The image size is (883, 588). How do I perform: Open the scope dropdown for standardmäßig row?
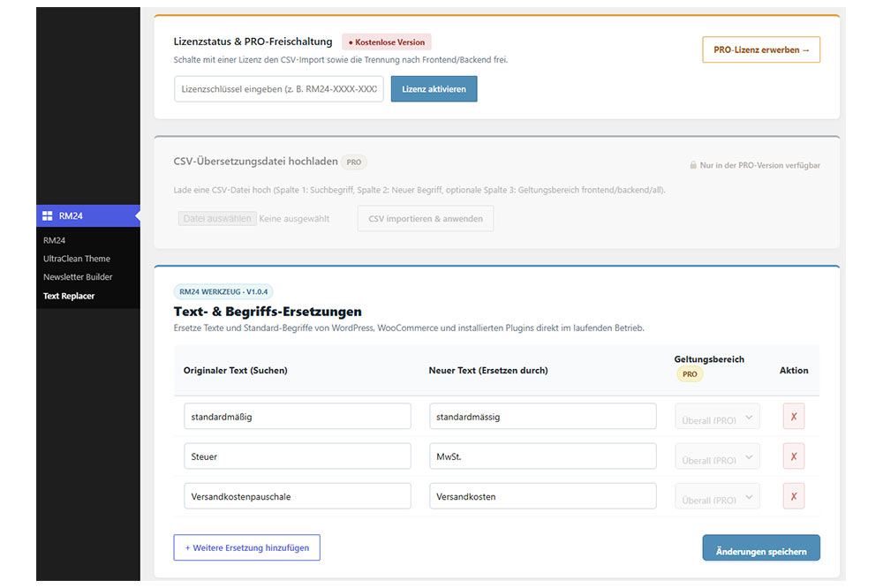(x=717, y=417)
